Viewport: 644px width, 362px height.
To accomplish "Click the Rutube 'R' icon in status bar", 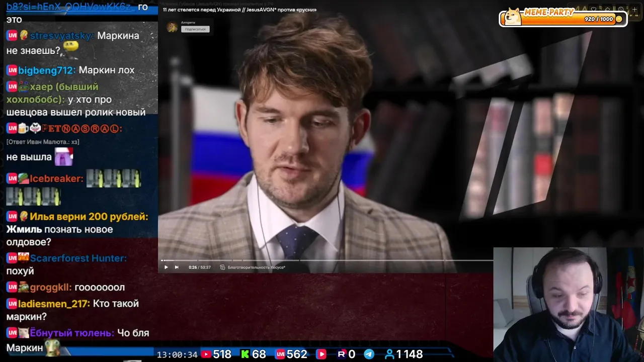I will [342, 354].
